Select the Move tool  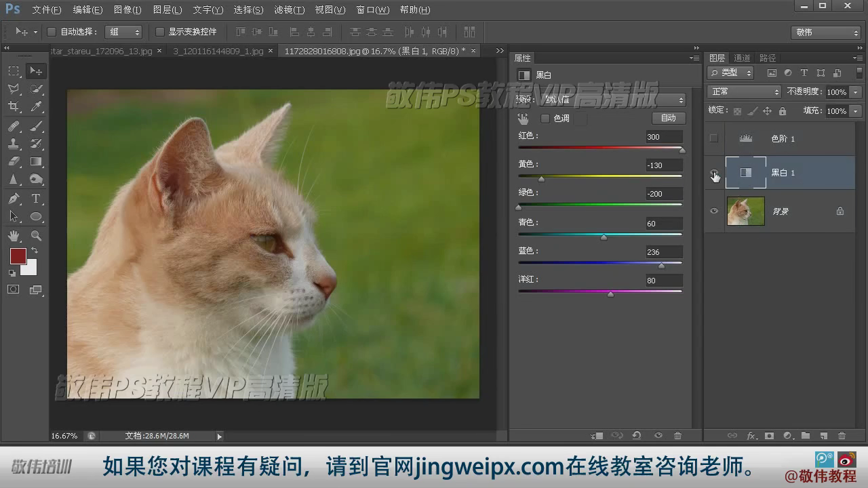pos(36,71)
